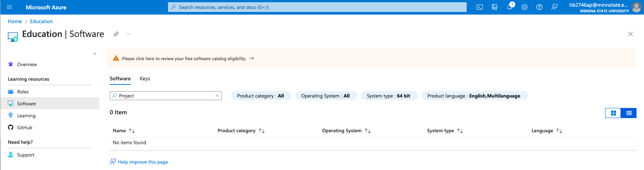Image resolution: width=644 pixels, height=170 pixels.
Task: Sort by Product category column arrows
Action: pyautogui.click(x=262, y=131)
